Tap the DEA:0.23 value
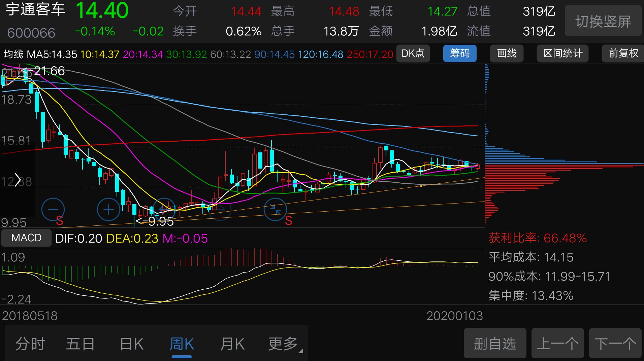The image size is (644, 361). tap(132, 239)
